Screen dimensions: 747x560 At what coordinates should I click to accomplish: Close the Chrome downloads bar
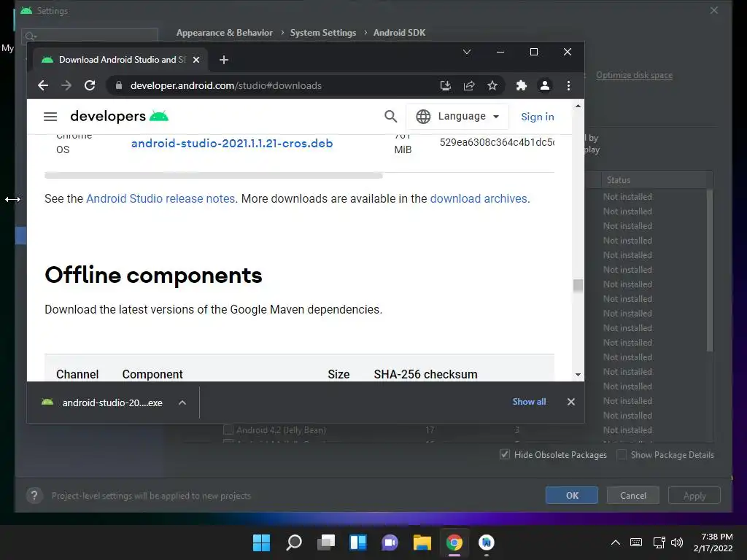[x=570, y=402]
